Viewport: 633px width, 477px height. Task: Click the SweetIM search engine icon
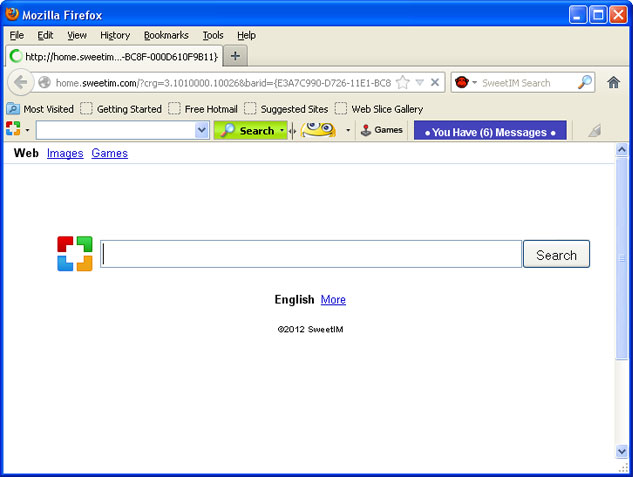click(x=461, y=82)
